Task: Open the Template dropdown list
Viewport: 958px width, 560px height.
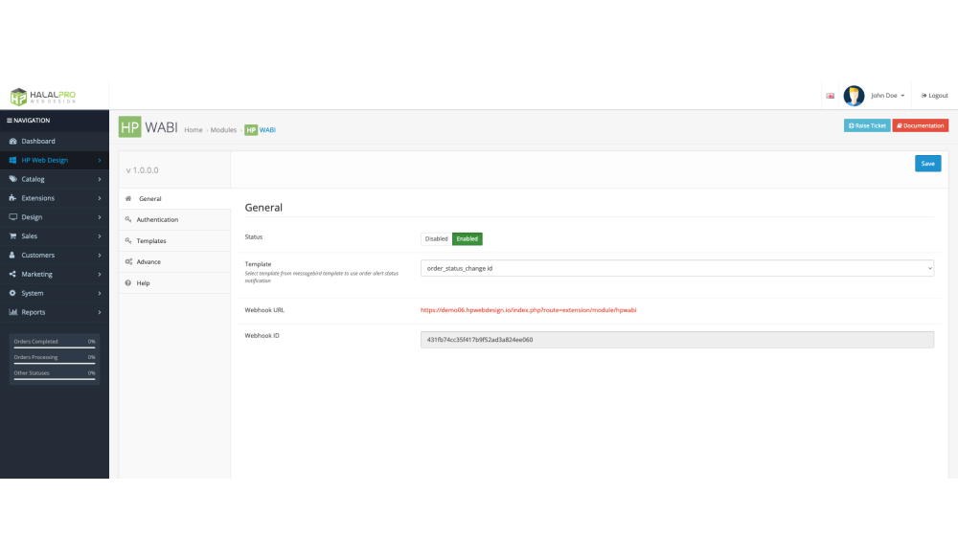Action: [x=676, y=269]
